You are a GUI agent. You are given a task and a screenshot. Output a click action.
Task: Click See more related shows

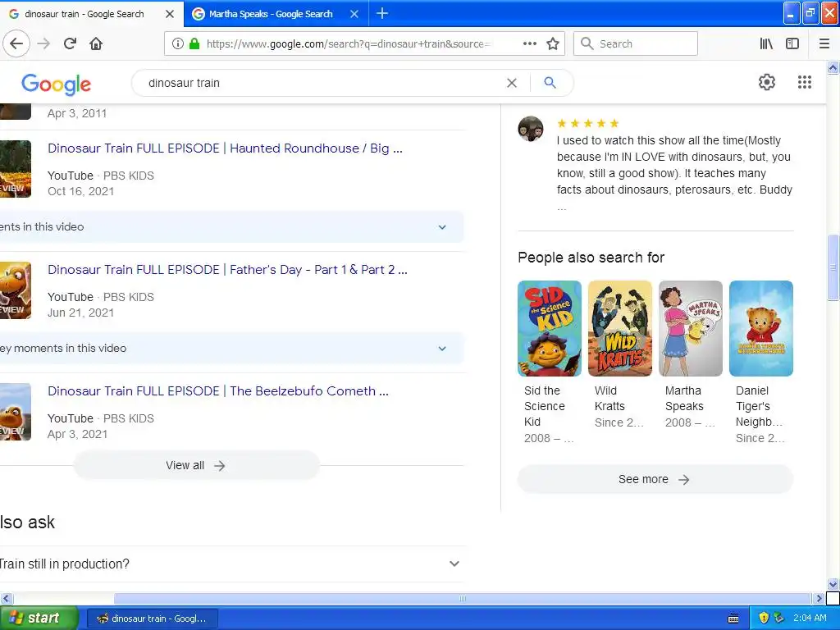[655, 479]
